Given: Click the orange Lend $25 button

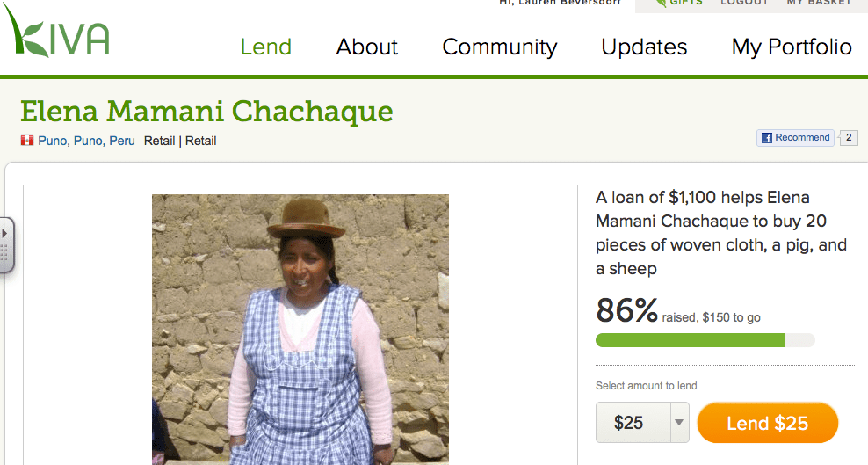Looking at the screenshot, I should 767,423.
